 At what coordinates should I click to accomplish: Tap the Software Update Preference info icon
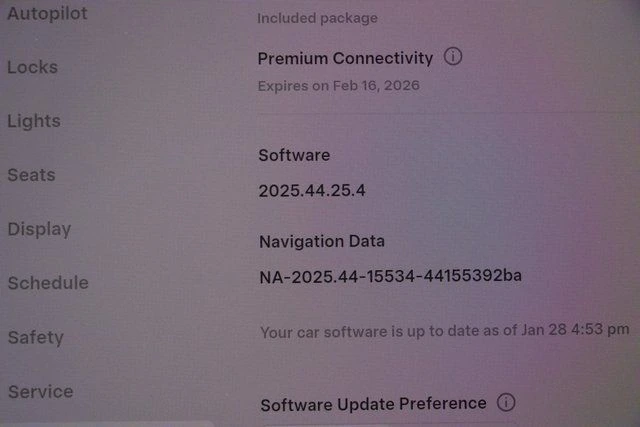point(506,403)
